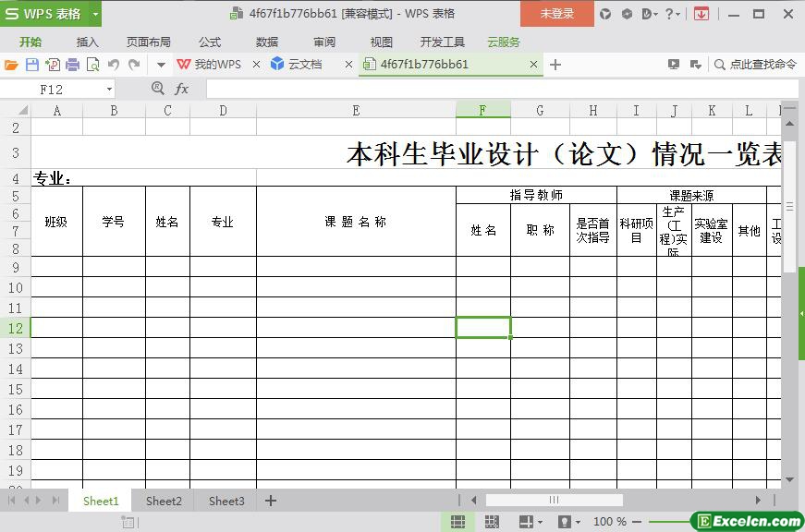Screen dimensions: 805x532
Task: Expand the Name Box dropdown showing F12
Action: point(109,90)
